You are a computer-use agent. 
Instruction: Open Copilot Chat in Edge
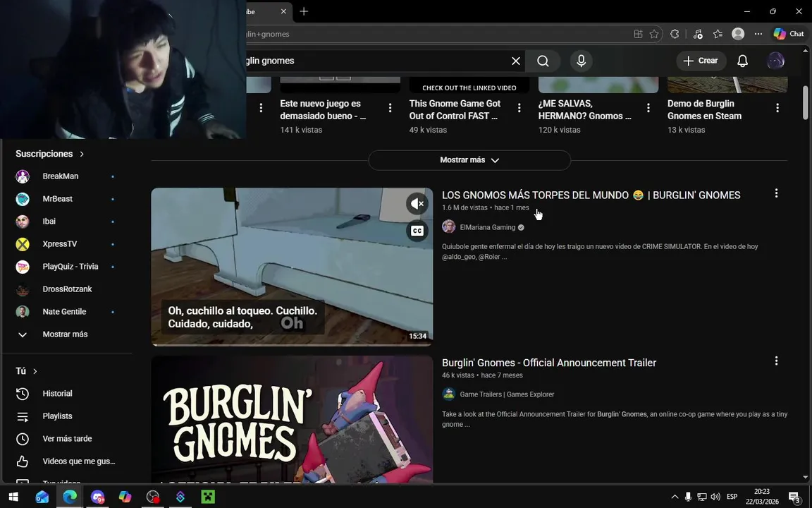tap(789, 34)
